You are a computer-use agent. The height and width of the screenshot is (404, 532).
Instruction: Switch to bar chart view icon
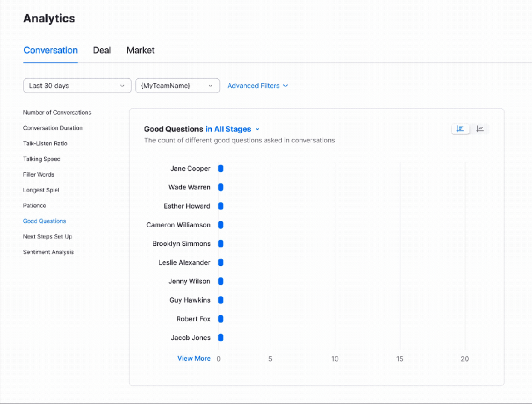point(460,129)
